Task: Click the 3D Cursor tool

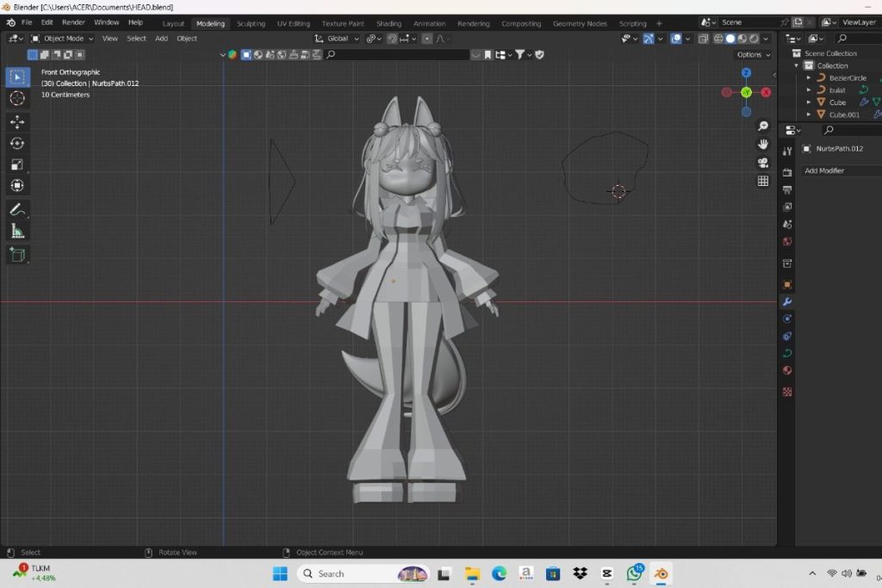Action: click(17, 98)
